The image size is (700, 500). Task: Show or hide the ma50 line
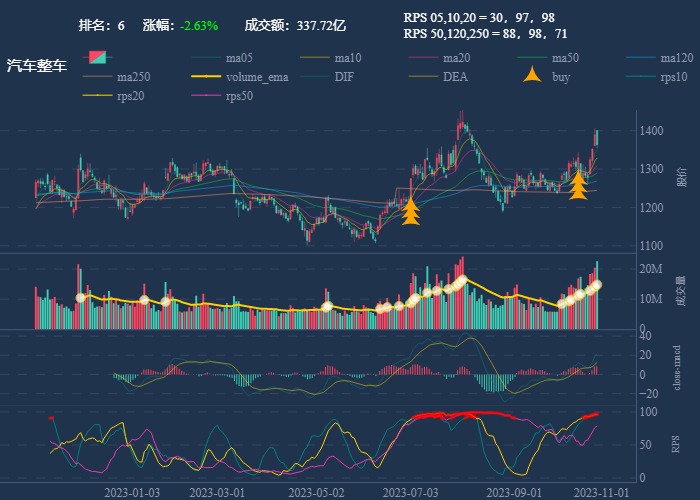pyautogui.click(x=532, y=58)
